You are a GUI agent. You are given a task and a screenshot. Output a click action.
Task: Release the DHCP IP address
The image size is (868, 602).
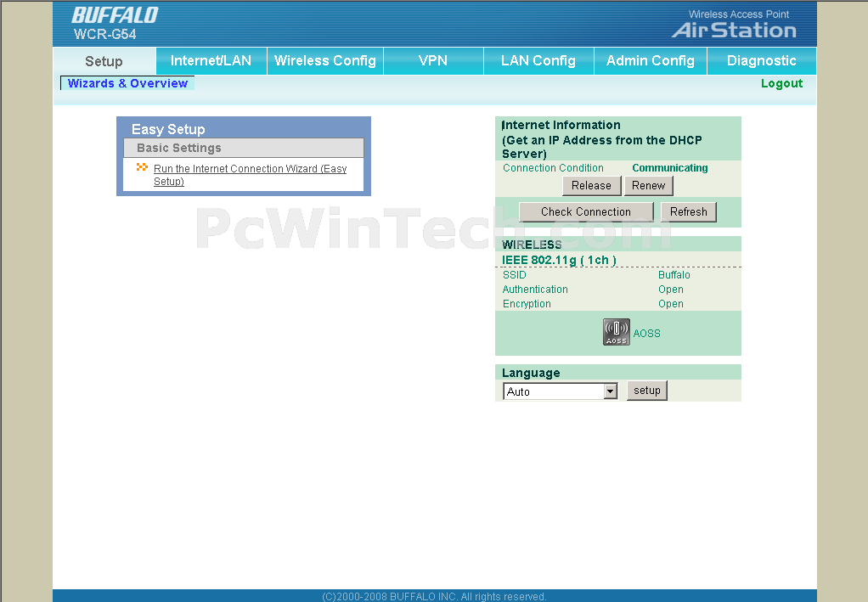[591, 186]
